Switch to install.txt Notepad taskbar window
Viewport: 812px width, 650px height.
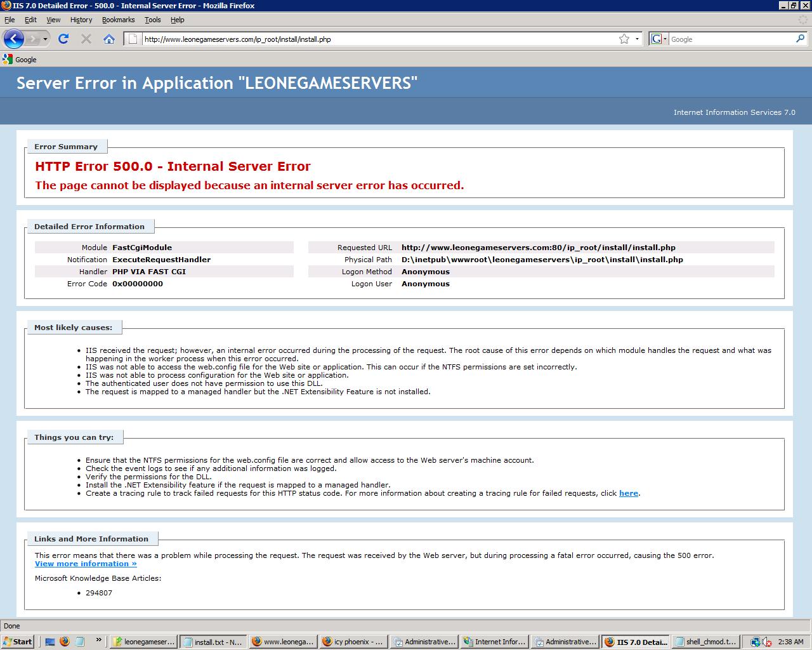(213, 641)
